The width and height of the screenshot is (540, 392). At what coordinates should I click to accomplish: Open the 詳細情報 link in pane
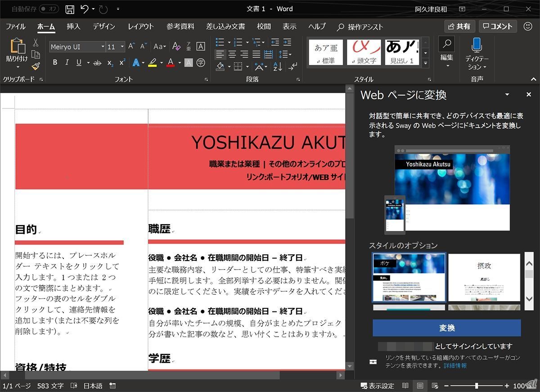coord(455,366)
